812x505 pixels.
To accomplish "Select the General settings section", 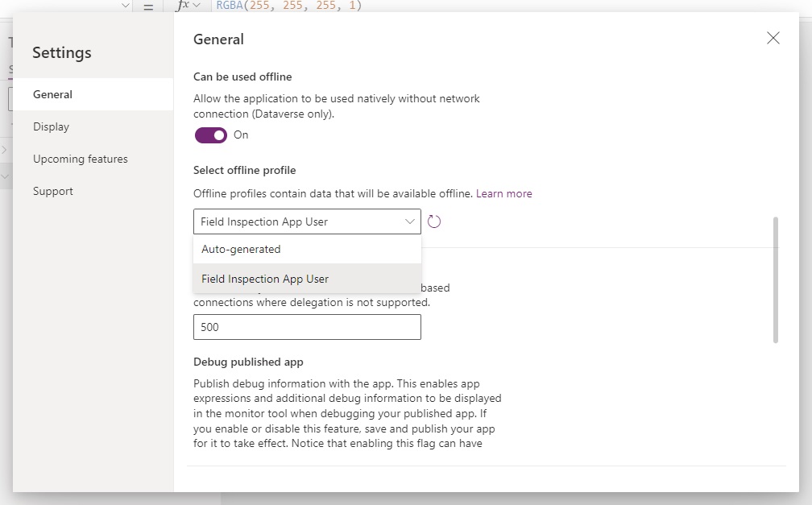I will [x=52, y=94].
